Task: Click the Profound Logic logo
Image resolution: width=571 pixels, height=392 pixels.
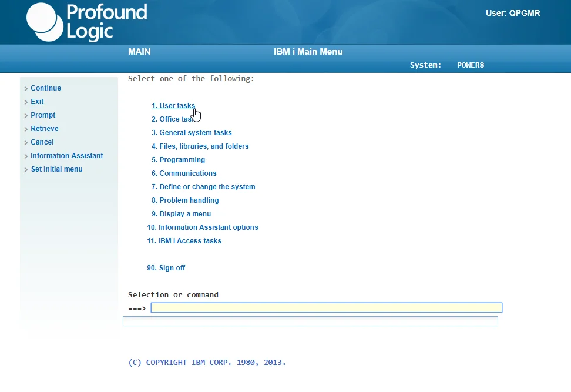Action: [x=87, y=22]
